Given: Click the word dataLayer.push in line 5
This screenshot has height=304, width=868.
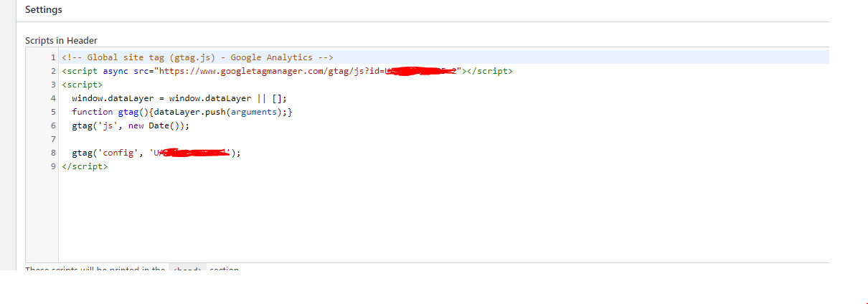Looking at the screenshot, I should (x=189, y=112).
